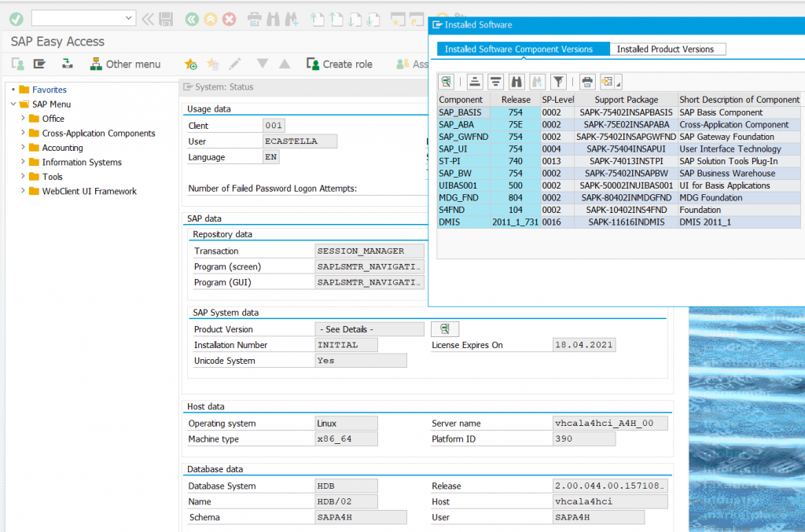This screenshot has height=532, width=805.
Task: Click the yellow Exit icon
Action: 211,20
